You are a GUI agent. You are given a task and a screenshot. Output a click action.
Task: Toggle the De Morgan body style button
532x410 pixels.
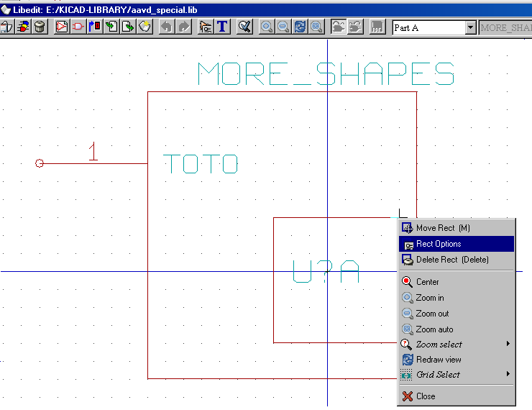[x=355, y=27]
